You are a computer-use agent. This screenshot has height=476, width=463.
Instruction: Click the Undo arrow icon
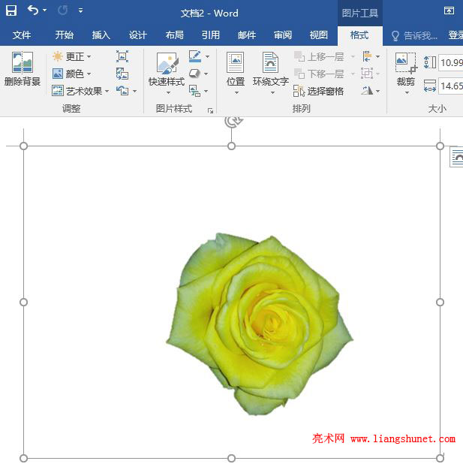[33, 11]
